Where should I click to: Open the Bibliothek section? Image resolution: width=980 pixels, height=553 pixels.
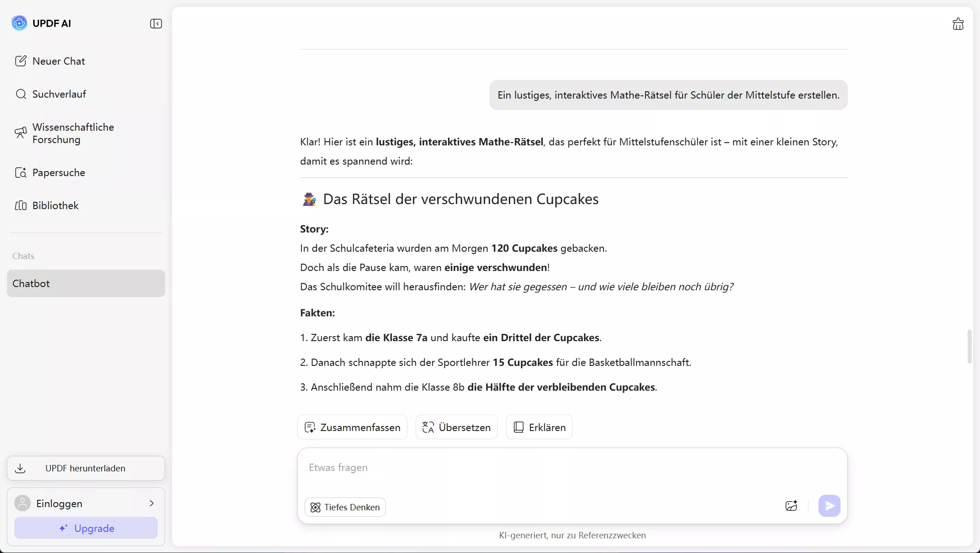coord(55,206)
